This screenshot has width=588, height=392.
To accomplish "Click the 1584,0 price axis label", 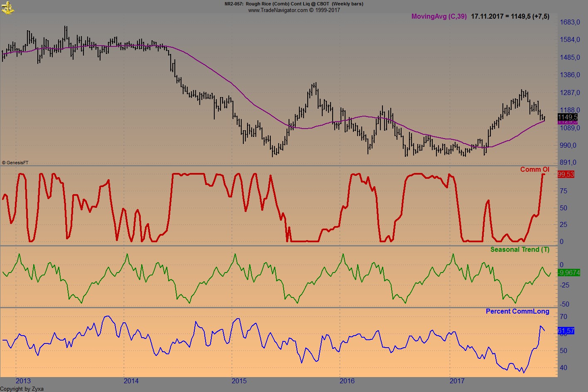I will pyautogui.click(x=570, y=40).
